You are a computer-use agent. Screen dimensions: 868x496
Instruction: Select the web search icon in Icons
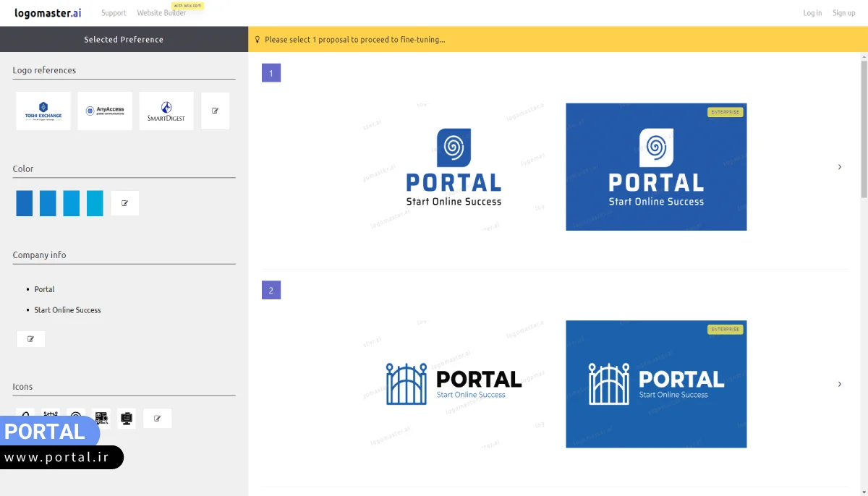(x=101, y=418)
